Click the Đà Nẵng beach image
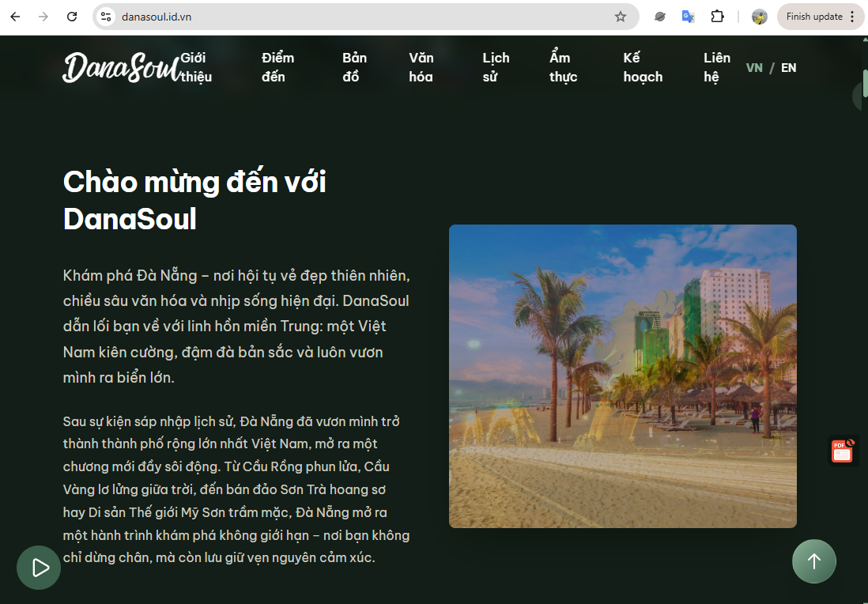Screen dimensions: 868x604 [x=622, y=376]
